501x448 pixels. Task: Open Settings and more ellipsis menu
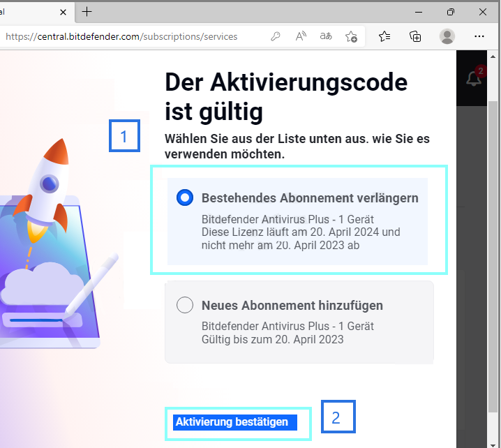(479, 36)
